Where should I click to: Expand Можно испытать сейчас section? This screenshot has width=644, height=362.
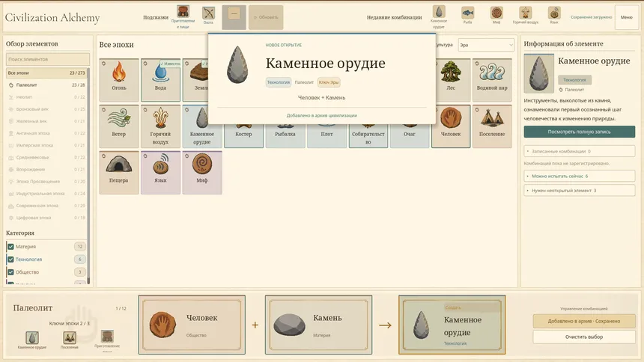(x=579, y=176)
